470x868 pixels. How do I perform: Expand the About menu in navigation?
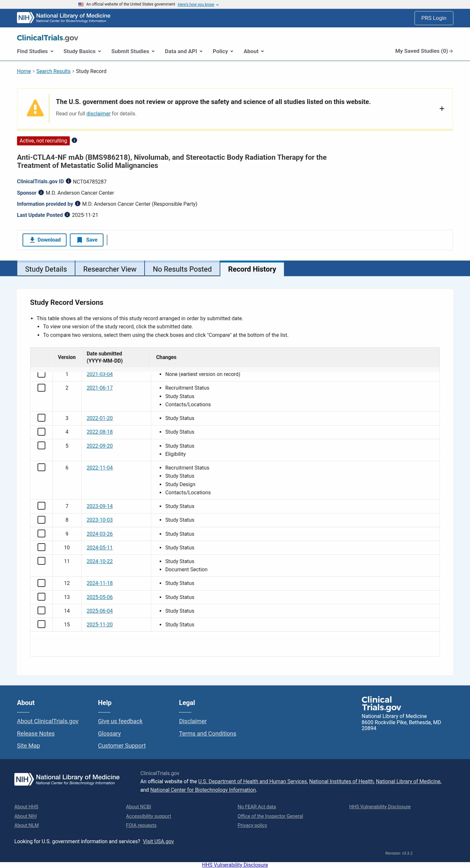coord(254,51)
